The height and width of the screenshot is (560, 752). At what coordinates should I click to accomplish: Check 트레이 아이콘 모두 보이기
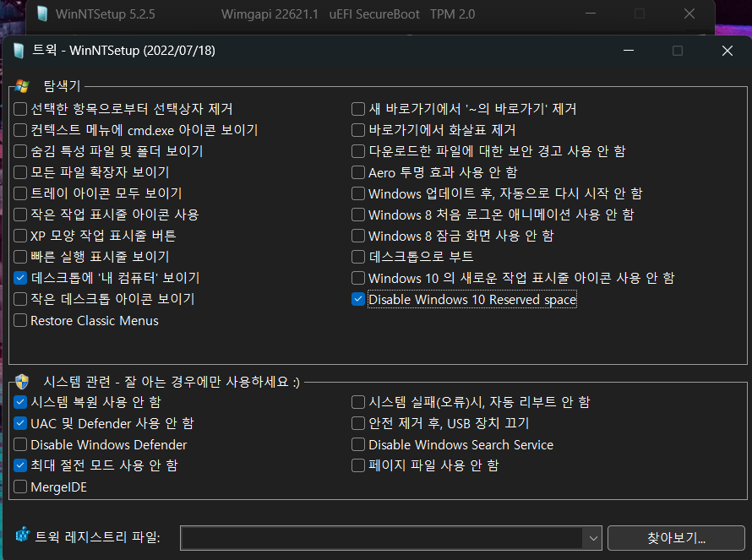(20, 193)
